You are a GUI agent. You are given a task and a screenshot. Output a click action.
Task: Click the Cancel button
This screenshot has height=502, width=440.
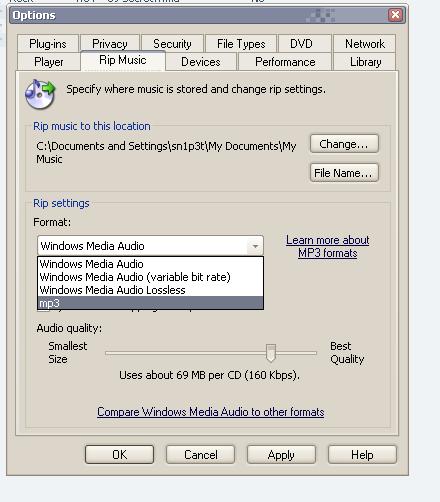tap(200, 454)
